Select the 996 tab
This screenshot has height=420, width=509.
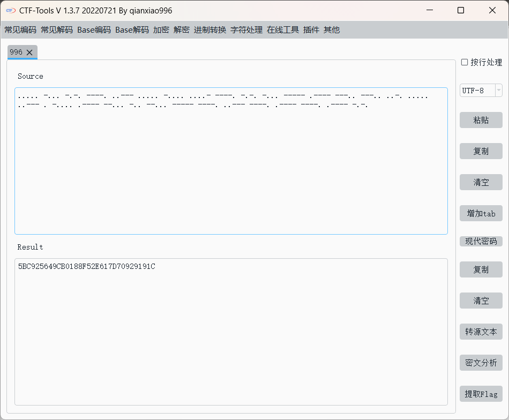point(16,52)
